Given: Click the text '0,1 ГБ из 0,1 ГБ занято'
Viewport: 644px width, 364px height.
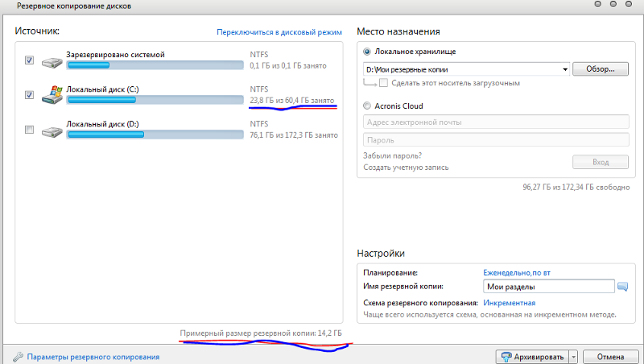Looking at the screenshot, I should point(288,66).
